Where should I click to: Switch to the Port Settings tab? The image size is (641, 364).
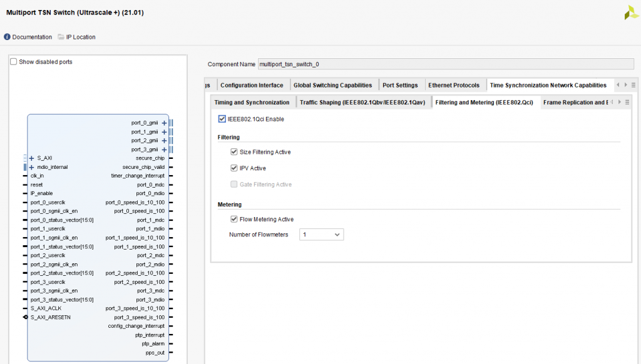tap(400, 85)
